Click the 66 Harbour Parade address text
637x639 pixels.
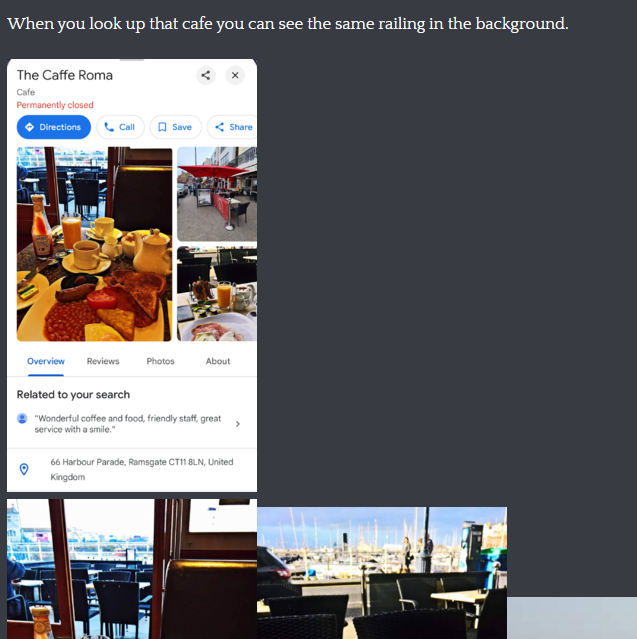142,469
